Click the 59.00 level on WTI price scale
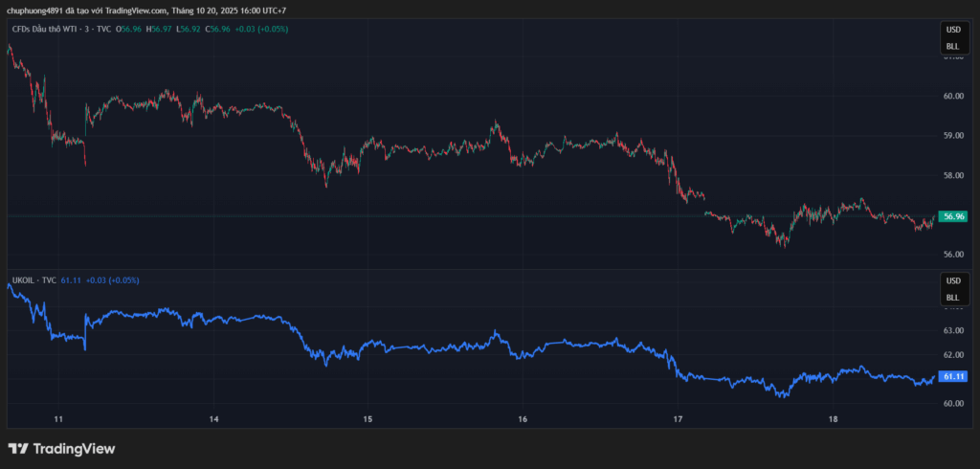 click(x=952, y=136)
